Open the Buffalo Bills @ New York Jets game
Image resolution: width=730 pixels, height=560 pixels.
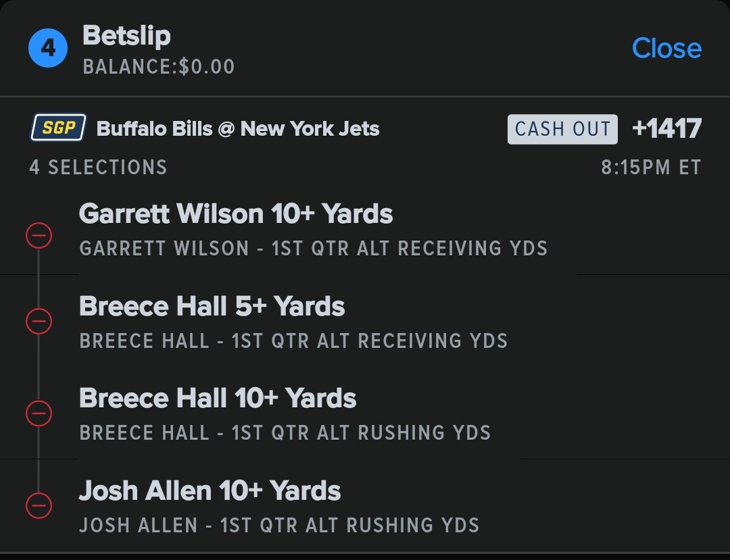[x=238, y=128]
